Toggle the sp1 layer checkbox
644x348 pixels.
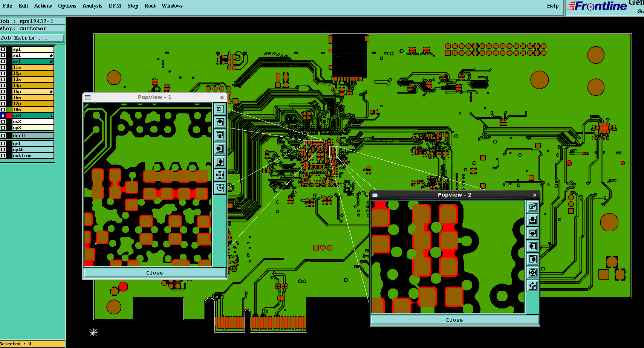coord(3,49)
